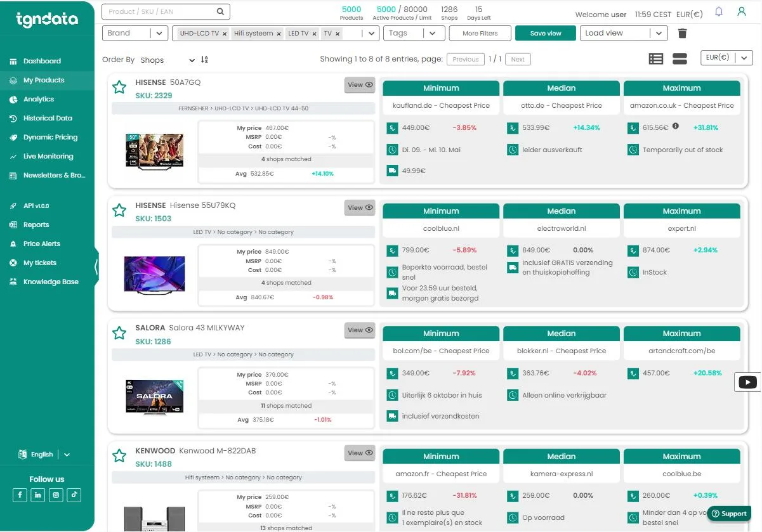Remove LED TV filter tag
The image size is (762, 532).
(x=313, y=34)
